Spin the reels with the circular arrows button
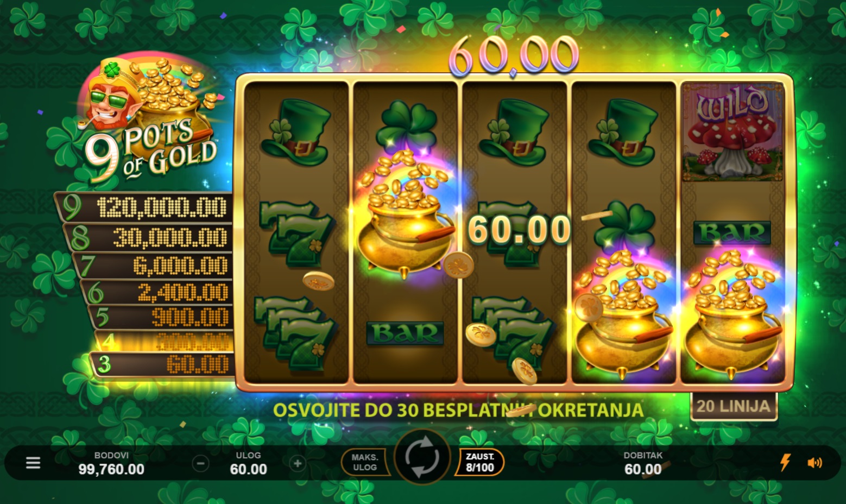 [x=422, y=457]
